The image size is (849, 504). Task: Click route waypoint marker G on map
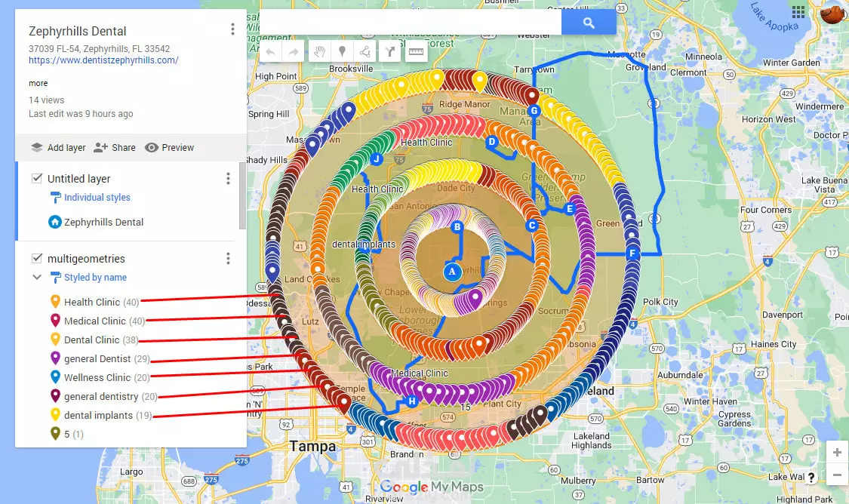[x=534, y=111]
